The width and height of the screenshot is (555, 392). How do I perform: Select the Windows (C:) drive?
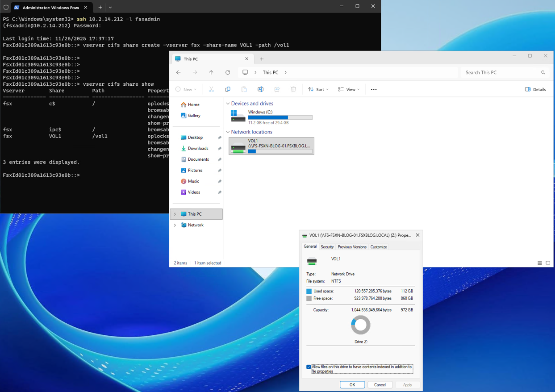click(x=271, y=117)
